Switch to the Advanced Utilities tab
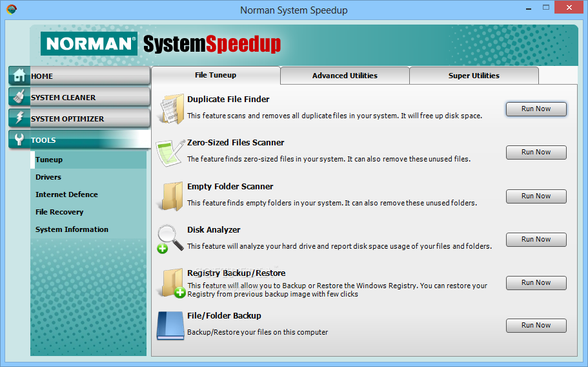The height and width of the screenshot is (367, 588). pyautogui.click(x=345, y=76)
